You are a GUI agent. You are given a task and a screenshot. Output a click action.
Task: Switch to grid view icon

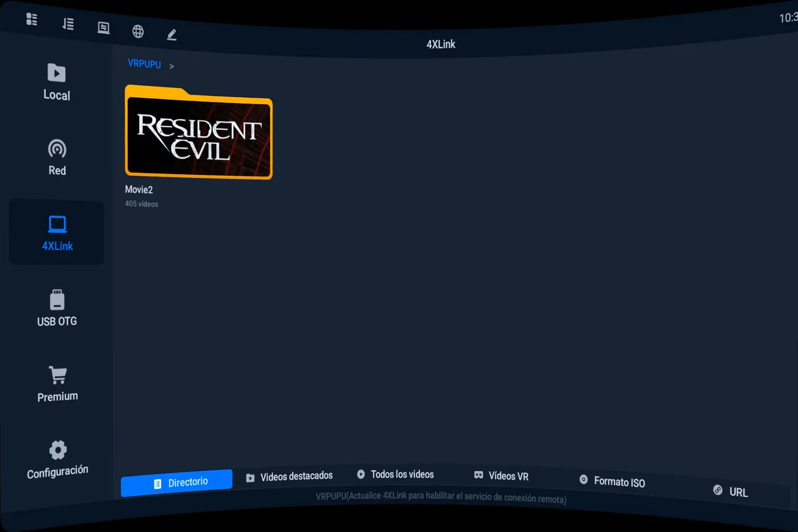pyautogui.click(x=32, y=19)
